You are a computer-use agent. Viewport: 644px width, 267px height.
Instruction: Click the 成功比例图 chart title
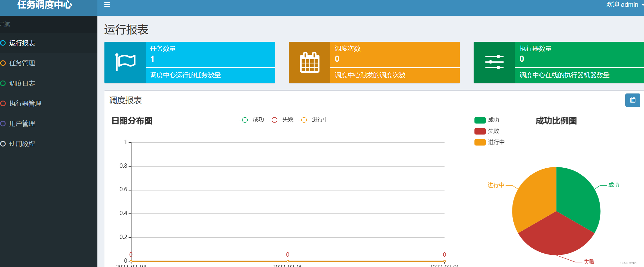tap(556, 121)
